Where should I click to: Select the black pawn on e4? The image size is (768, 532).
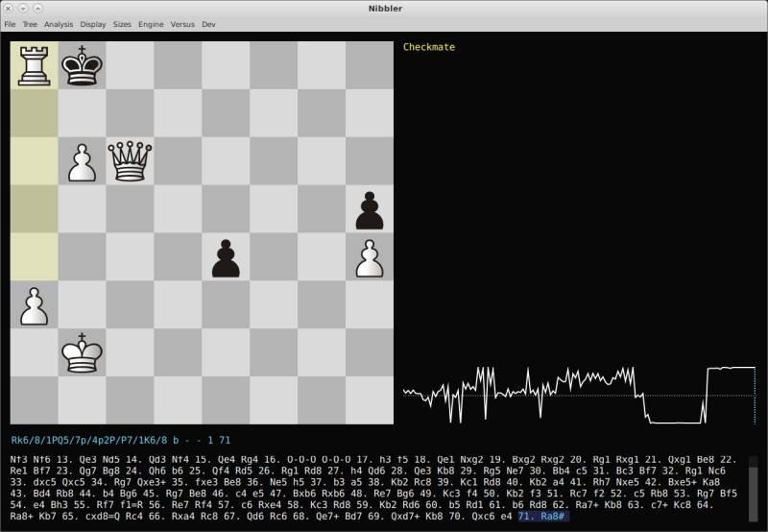coord(226,256)
